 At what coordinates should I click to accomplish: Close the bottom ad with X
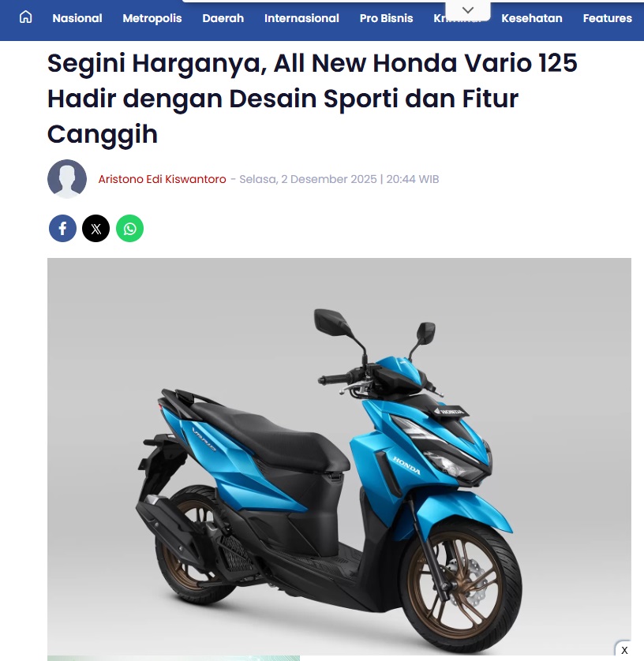[624, 651]
